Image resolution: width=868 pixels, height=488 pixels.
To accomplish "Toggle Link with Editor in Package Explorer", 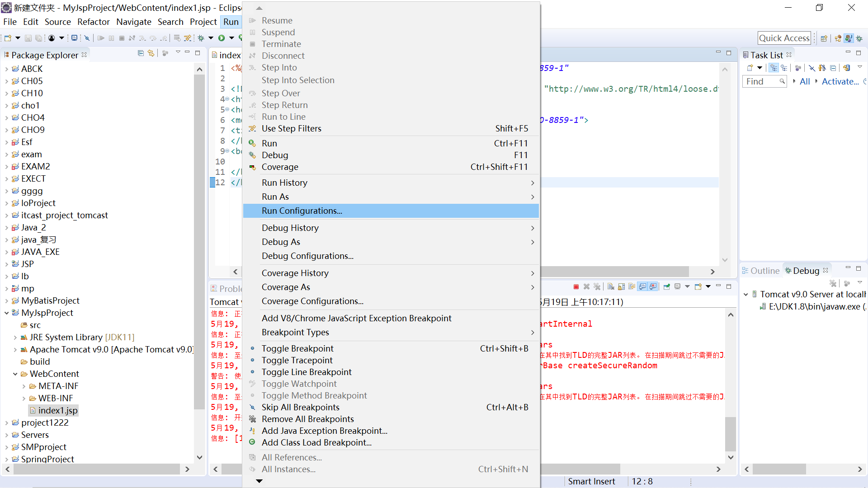I will 151,53.
